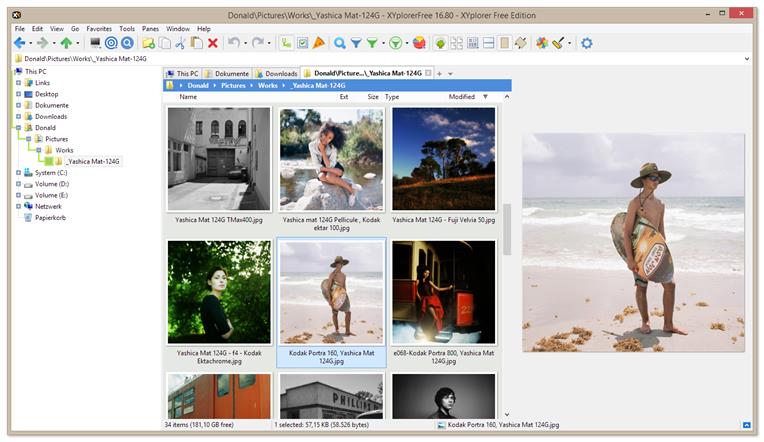Sort by the Name column header
Image resolution: width=764 pixels, height=442 pixels.
point(188,96)
